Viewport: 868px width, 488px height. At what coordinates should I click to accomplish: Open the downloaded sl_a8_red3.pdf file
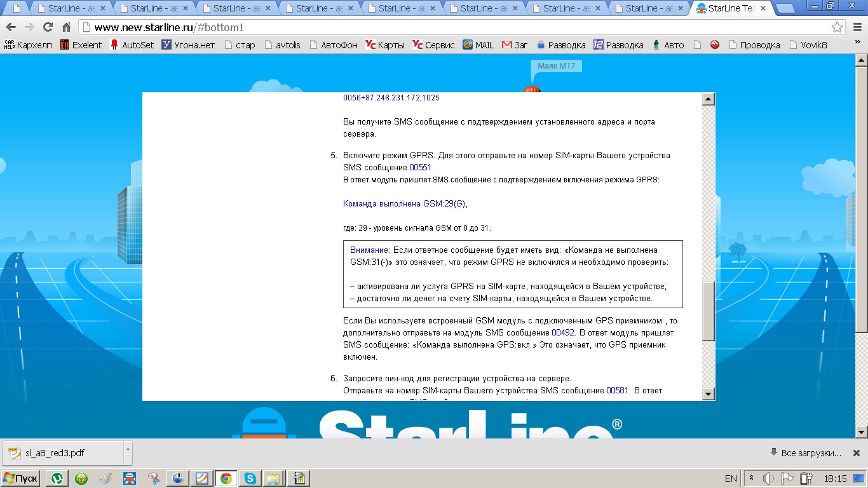55,453
